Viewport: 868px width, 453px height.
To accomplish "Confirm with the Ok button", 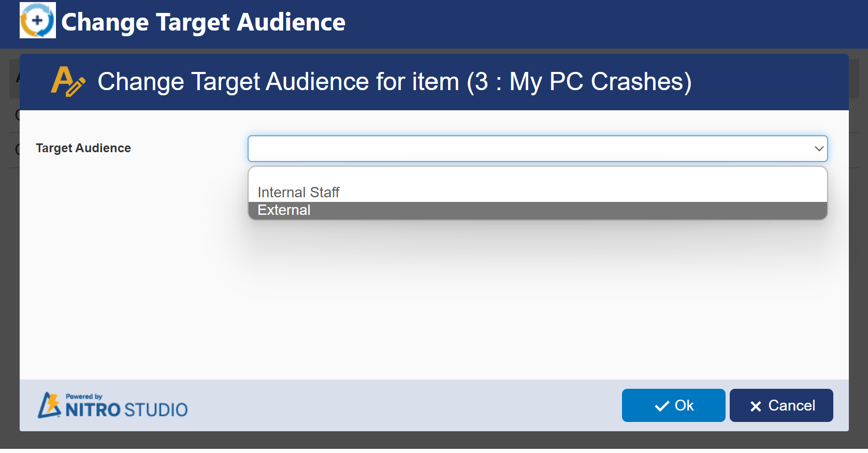I will [x=673, y=405].
